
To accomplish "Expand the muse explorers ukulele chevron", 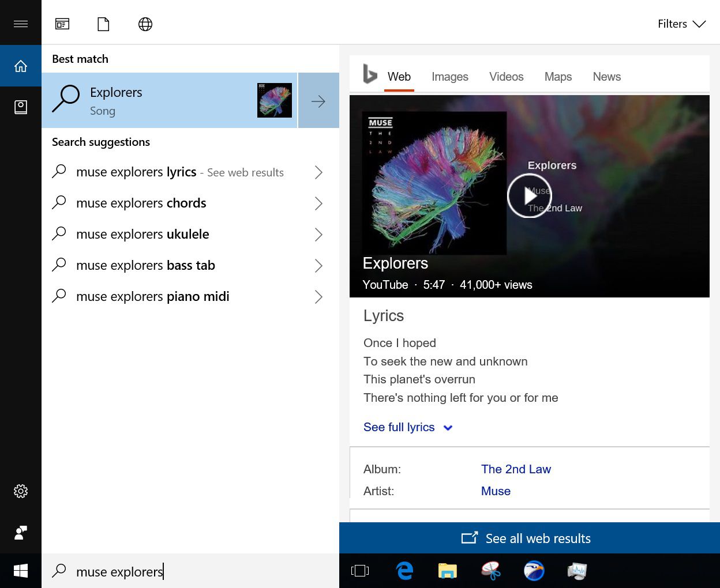I will [318, 234].
